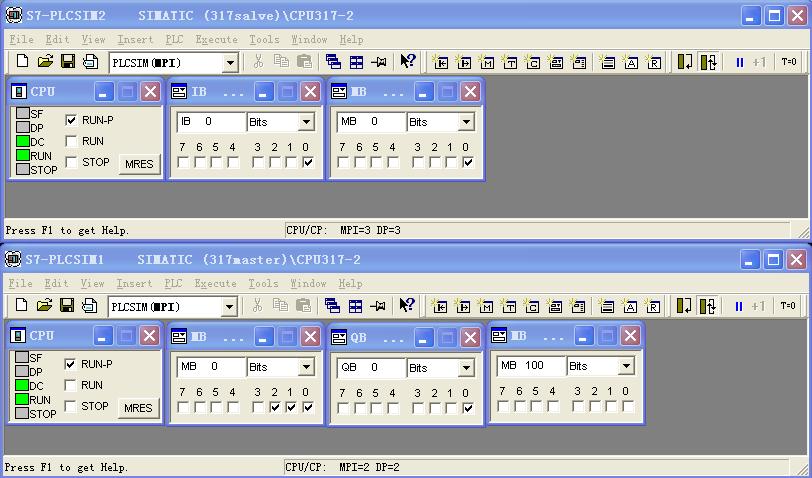This screenshot has height=478, width=812.
Task: Click IB 0 address field in PLCSIM2
Action: click(x=211, y=122)
